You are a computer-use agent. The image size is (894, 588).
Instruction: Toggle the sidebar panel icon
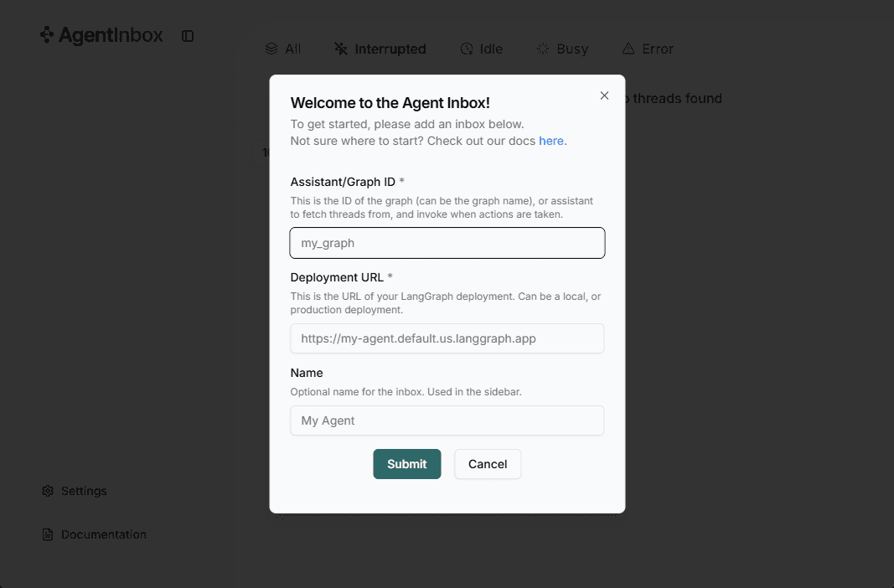tap(188, 36)
